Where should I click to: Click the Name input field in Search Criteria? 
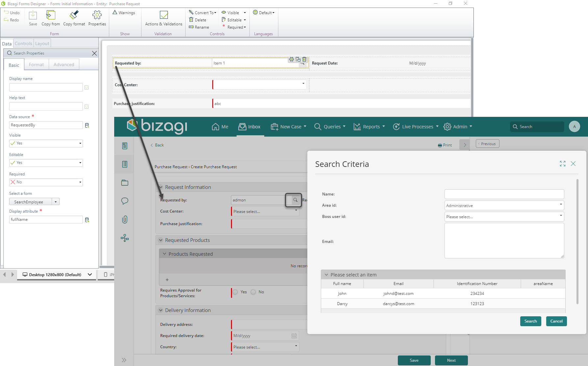click(x=504, y=194)
